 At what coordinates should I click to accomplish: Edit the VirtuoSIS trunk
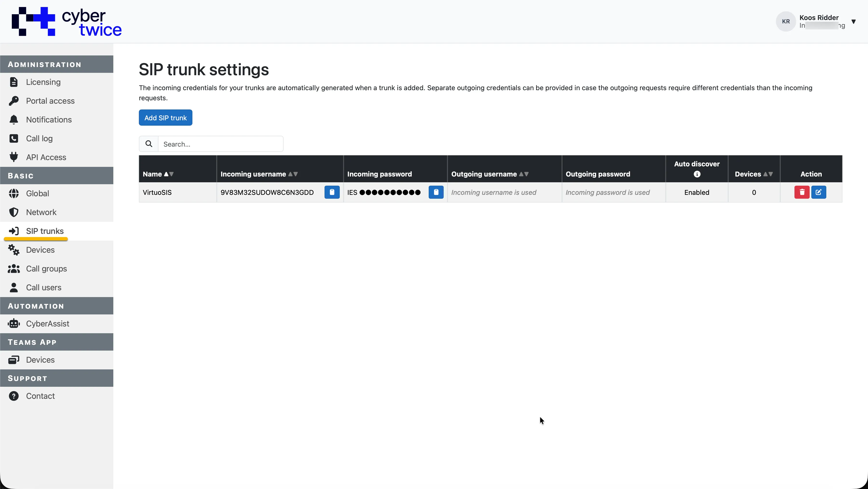pyautogui.click(x=819, y=192)
